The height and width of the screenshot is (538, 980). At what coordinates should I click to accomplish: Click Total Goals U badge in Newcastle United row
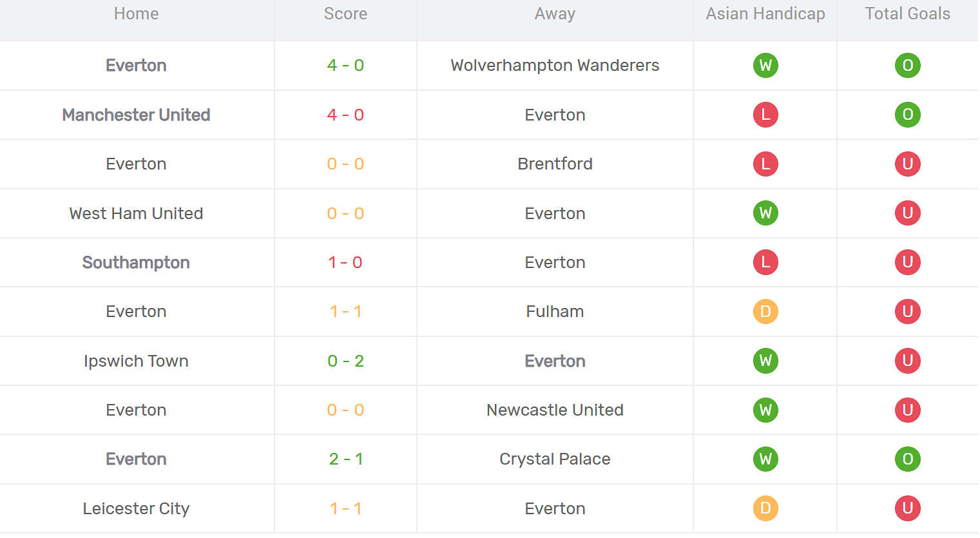[907, 410]
